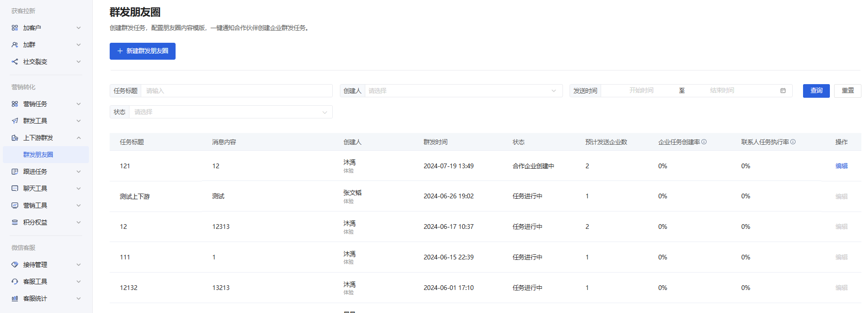
Task: Collapse the 上下游群发 menu chevron
Action: tap(79, 138)
